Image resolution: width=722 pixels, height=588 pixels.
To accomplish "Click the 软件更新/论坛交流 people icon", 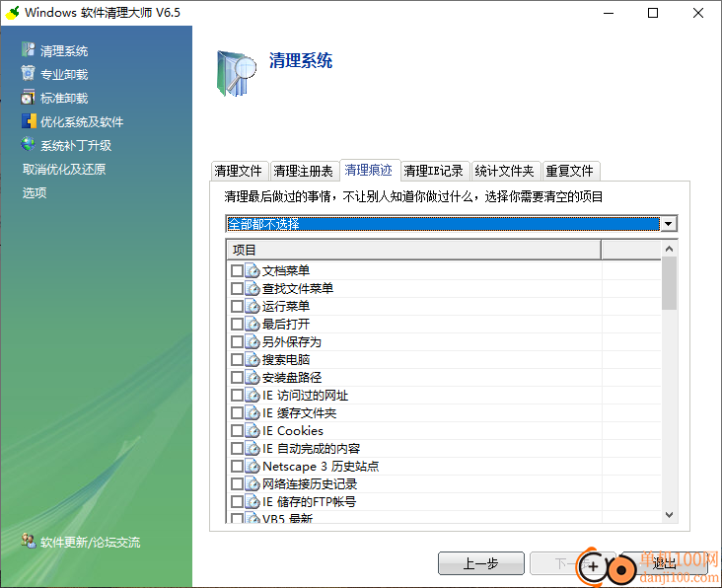I will point(29,541).
